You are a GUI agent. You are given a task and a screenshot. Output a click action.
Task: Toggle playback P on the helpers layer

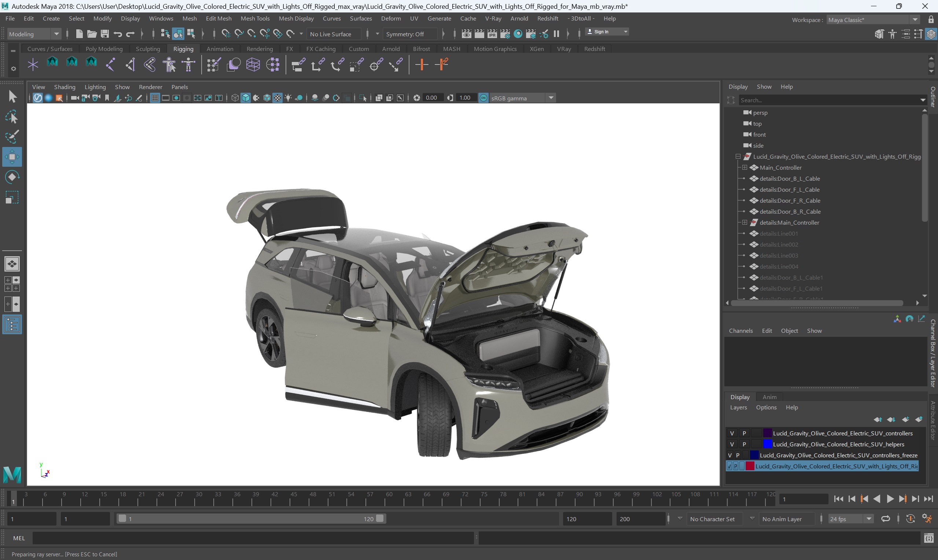coord(744,444)
